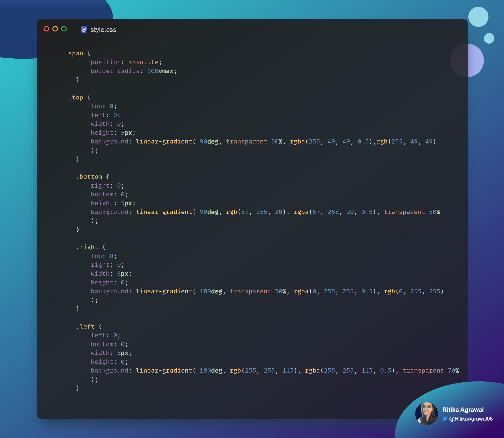The width and height of the screenshot is (504, 438).
Task: Click 'width: 0;' in the .top rule
Action: (108, 124)
